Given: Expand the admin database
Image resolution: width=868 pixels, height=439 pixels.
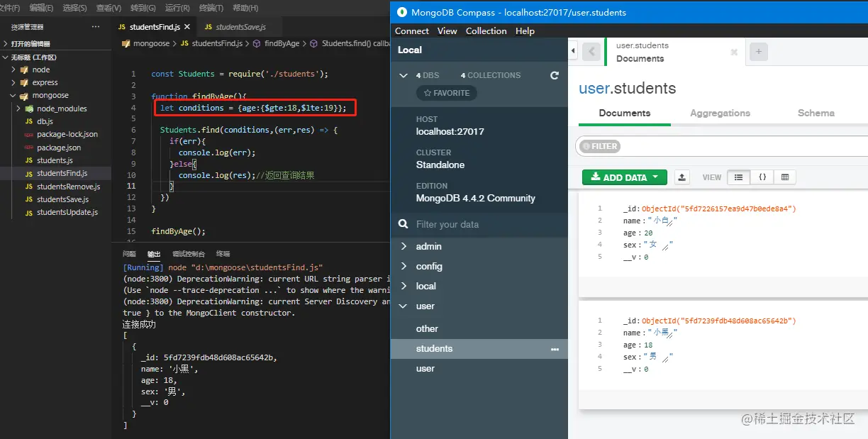Looking at the screenshot, I should click(x=404, y=247).
